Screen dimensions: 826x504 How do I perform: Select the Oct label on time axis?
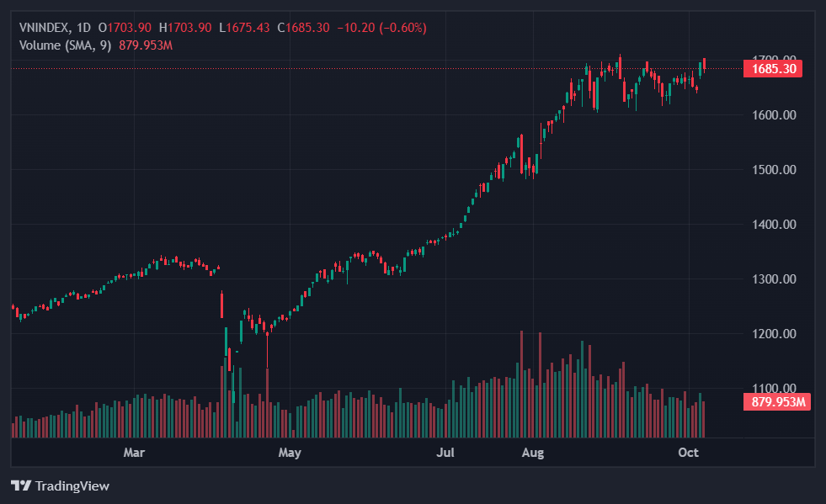(x=689, y=453)
